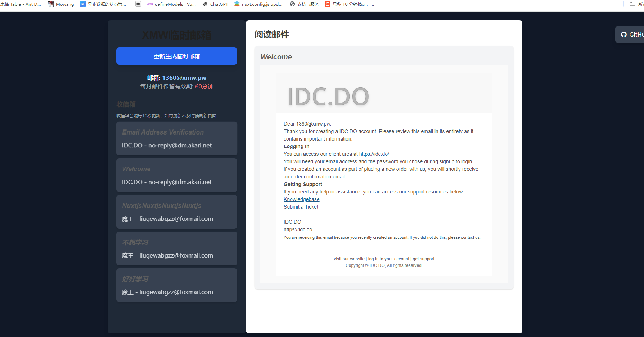The image size is (644, 337).
Task: Open the Welcome message in inbox
Action: [x=177, y=175]
